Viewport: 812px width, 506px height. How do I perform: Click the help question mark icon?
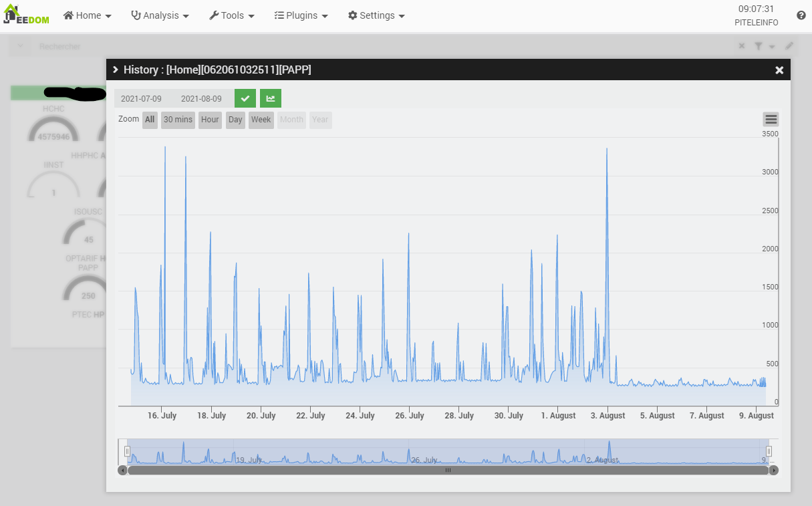coord(801,15)
